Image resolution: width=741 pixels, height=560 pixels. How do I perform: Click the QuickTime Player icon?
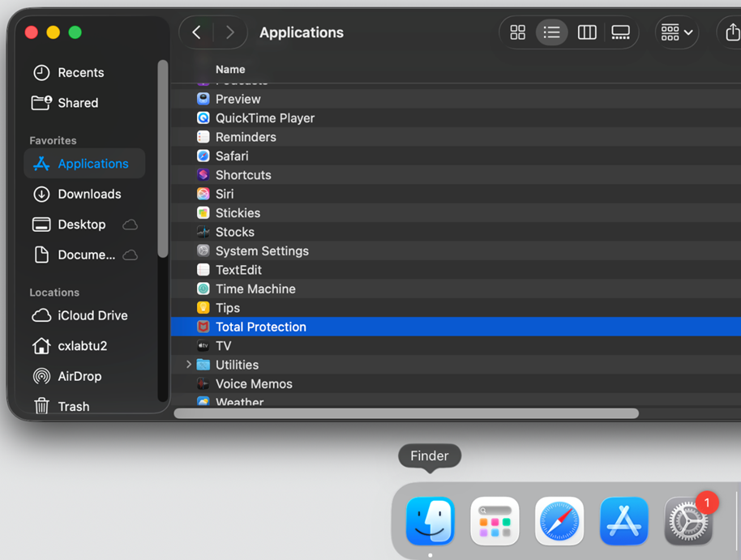tap(203, 118)
